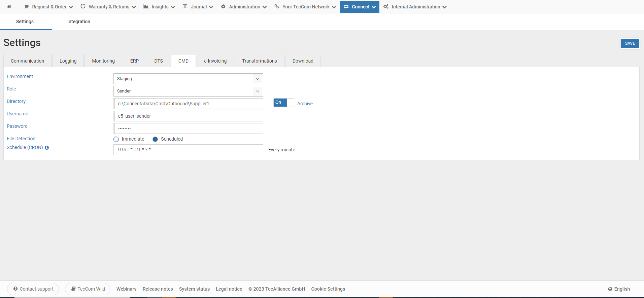
Task: Click the chart icon beside Insights
Action: click(146, 7)
